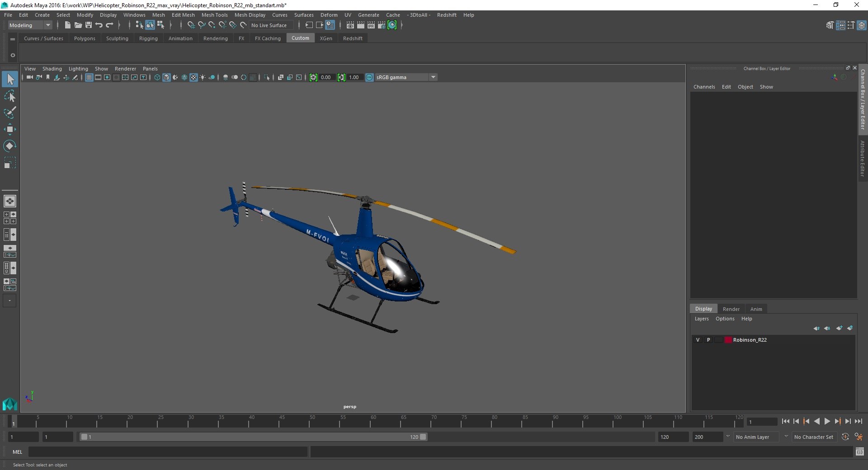Image resolution: width=868 pixels, height=470 pixels.
Task: Toggle Robinson_R22 layer playback P box
Action: click(708, 340)
